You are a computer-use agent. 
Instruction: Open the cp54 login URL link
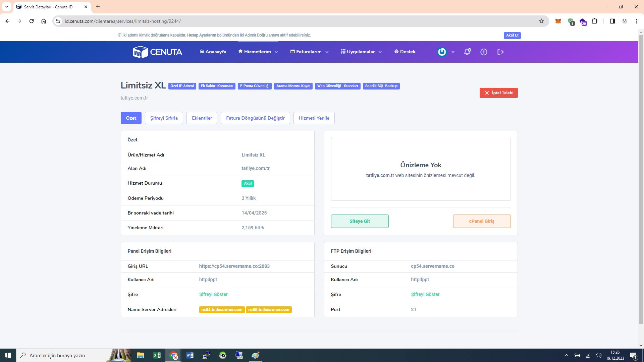pos(234,266)
